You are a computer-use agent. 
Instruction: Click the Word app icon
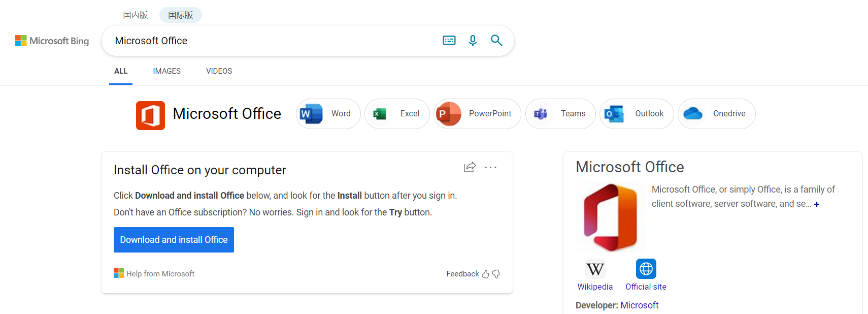coord(311,114)
